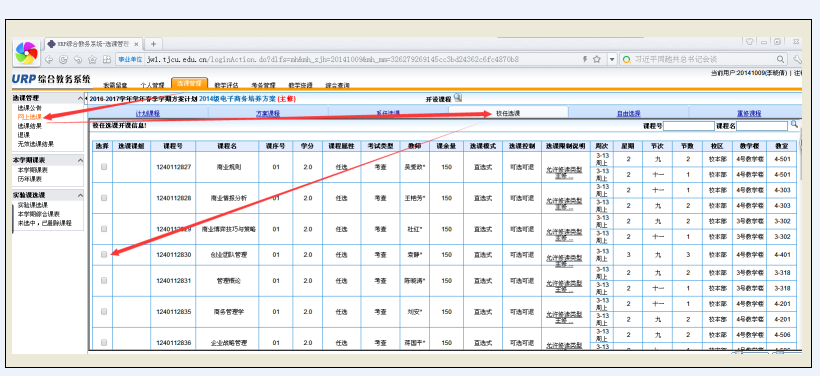The height and width of the screenshot is (376, 820).
Task: Open 退课 in the sidebar
Action: (24, 135)
